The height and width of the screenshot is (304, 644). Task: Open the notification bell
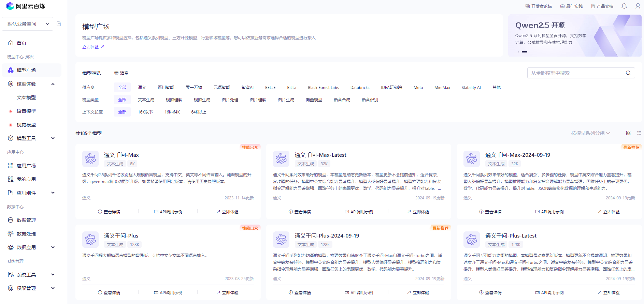pos(624,6)
